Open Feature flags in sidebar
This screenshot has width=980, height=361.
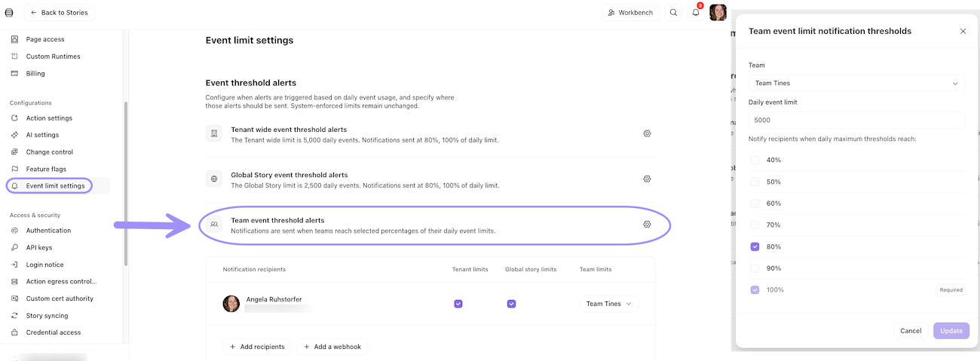click(46, 169)
